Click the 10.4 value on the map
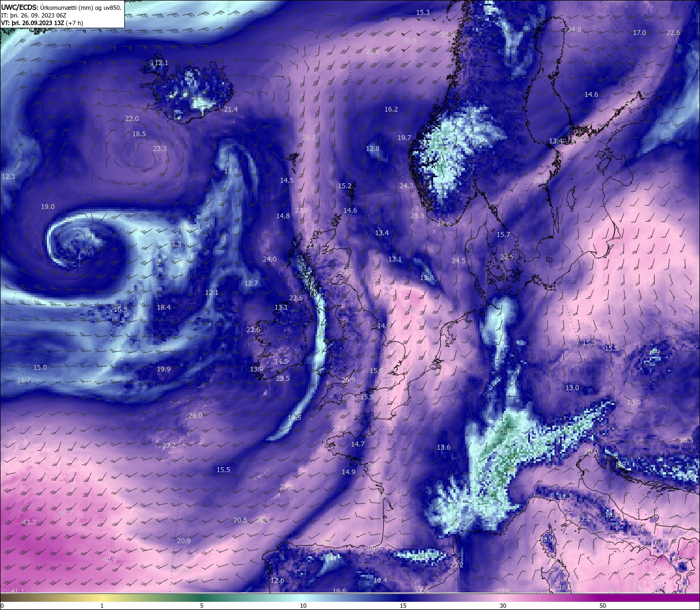This screenshot has height=610, width=700. coord(380,580)
